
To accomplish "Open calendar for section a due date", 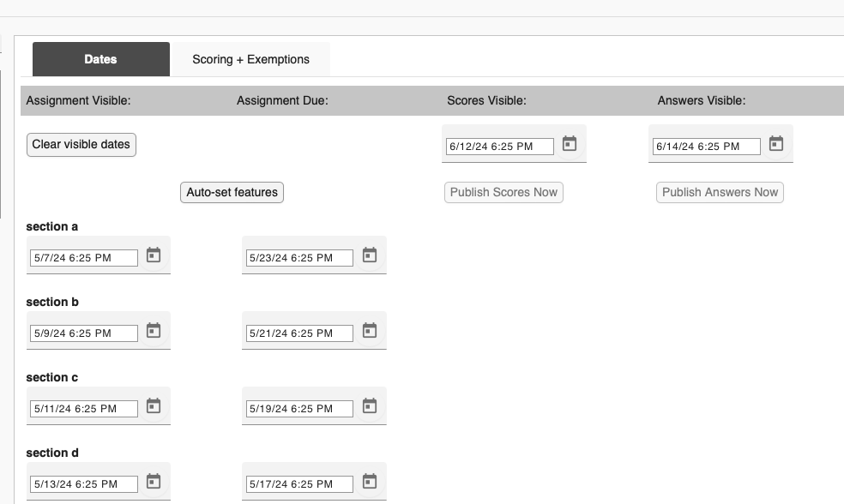I will [369, 255].
